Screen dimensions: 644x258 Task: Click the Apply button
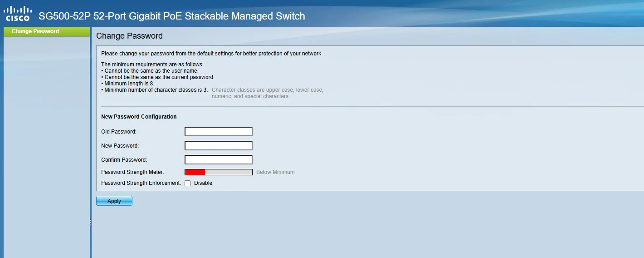tap(114, 201)
